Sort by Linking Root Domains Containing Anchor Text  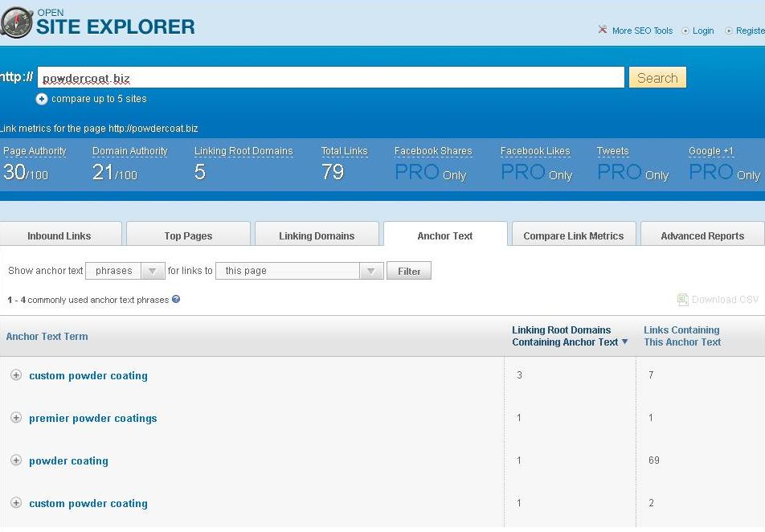(570, 336)
